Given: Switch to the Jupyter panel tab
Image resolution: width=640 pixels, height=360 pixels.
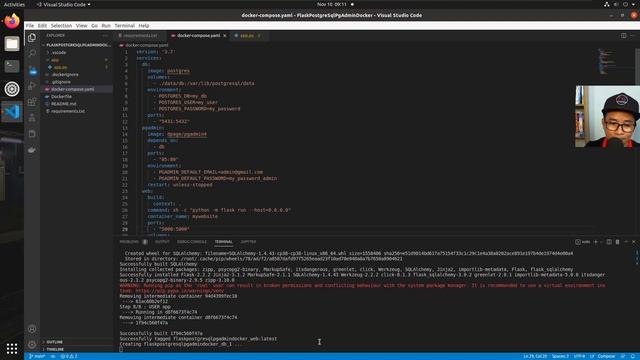Looking at the screenshot, I should pos(248,242).
